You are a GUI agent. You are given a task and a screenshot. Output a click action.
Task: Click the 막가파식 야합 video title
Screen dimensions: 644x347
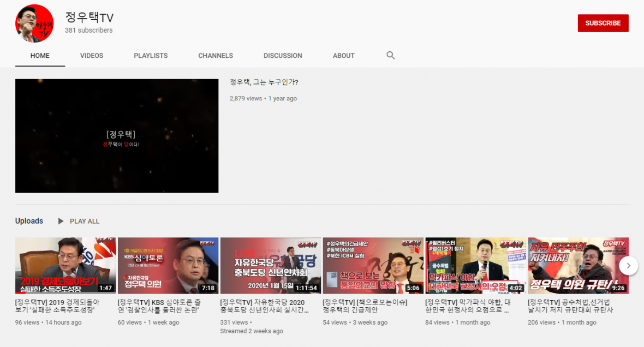coord(468,306)
